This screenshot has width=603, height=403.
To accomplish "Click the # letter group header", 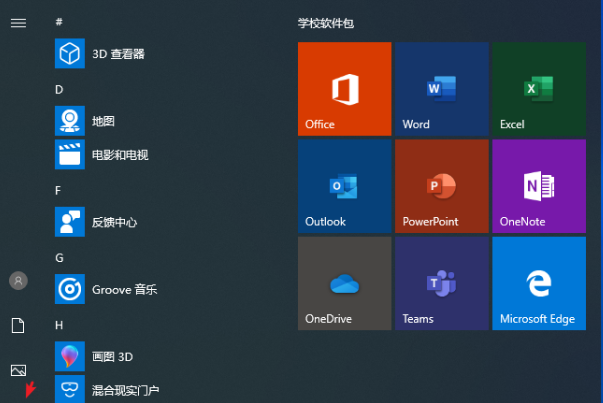I will tap(59, 22).
